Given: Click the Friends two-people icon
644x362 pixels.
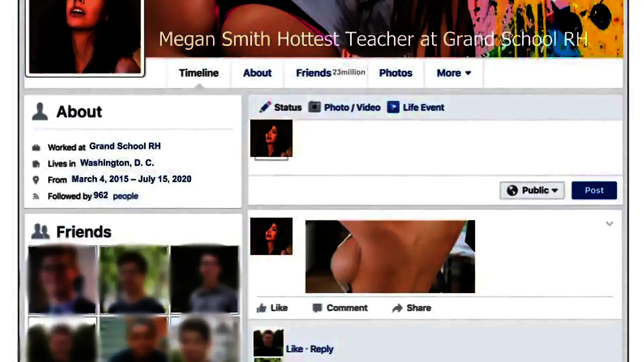Looking at the screenshot, I should (40, 231).
